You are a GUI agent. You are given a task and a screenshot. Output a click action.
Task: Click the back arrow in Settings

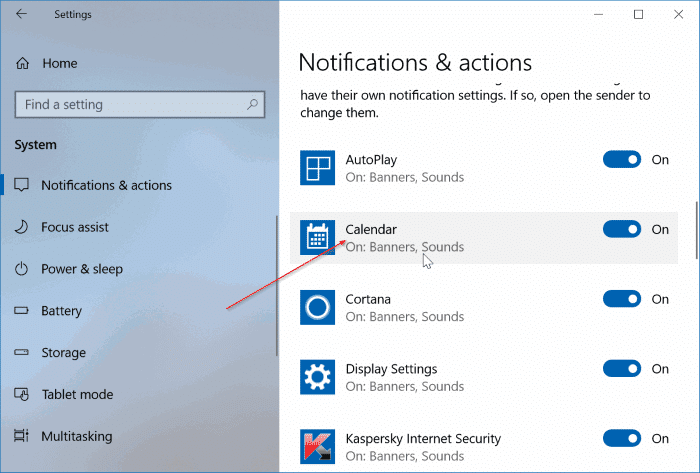[x=21, y=14]
